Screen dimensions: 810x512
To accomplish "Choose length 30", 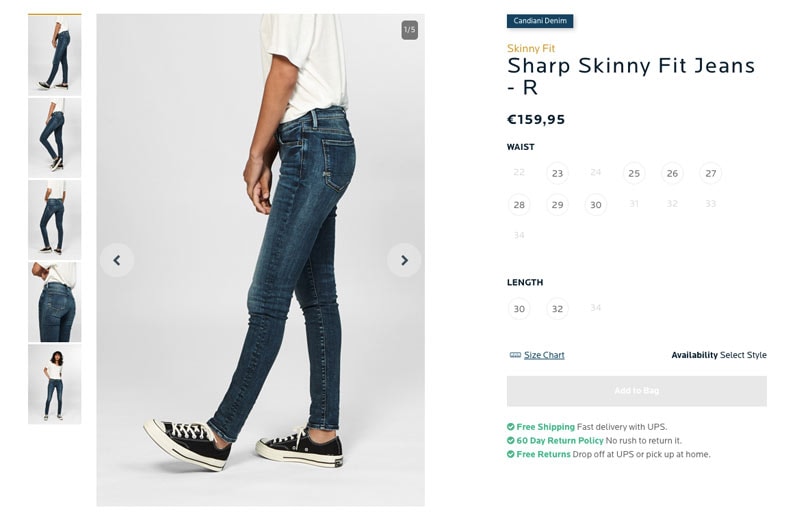I will 519,309.
